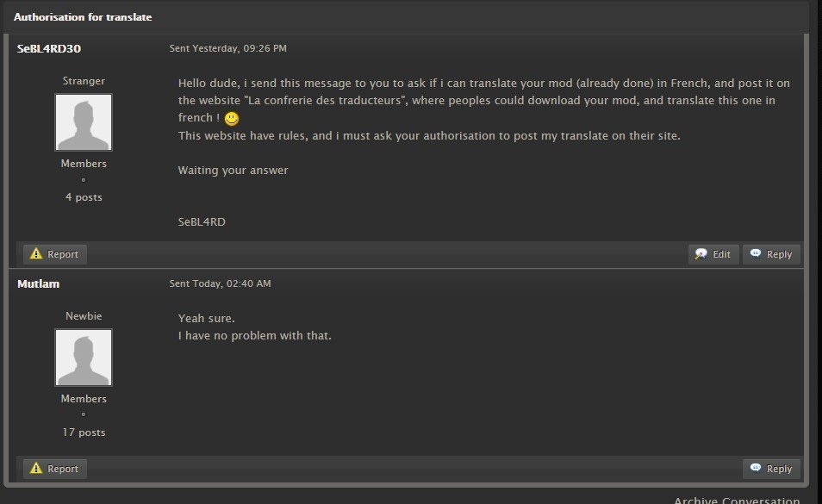Click the 'Authorisation for translate' conversation title

pos(83,17)
